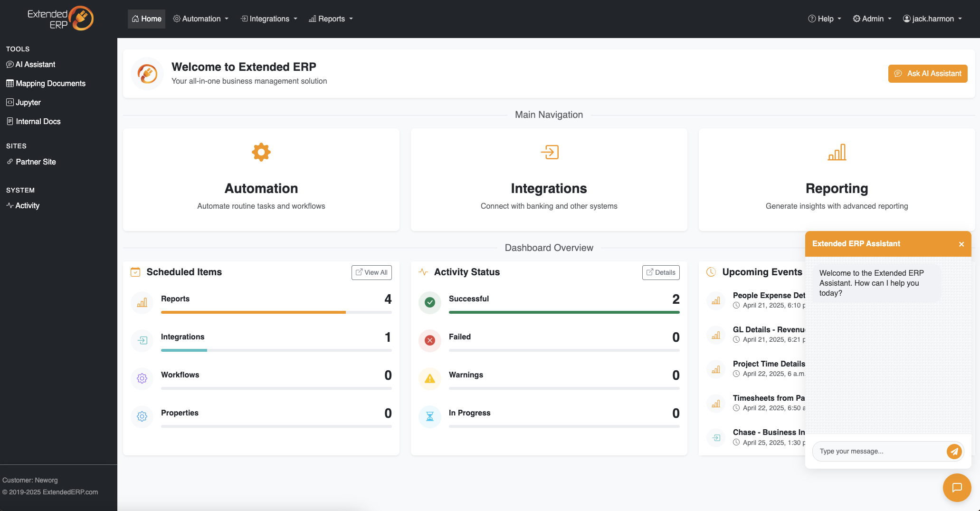The width and height of the screenshot is (980, 511).
Task: Click the In Progress hourglass icon
Action: 430,416
